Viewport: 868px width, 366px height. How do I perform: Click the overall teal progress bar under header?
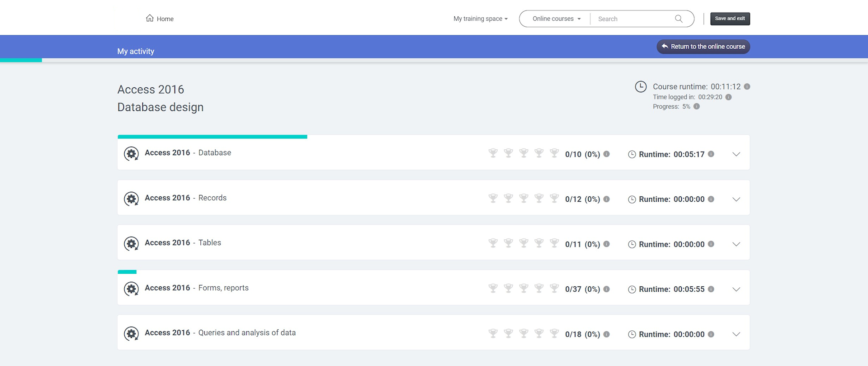point(21,60)
